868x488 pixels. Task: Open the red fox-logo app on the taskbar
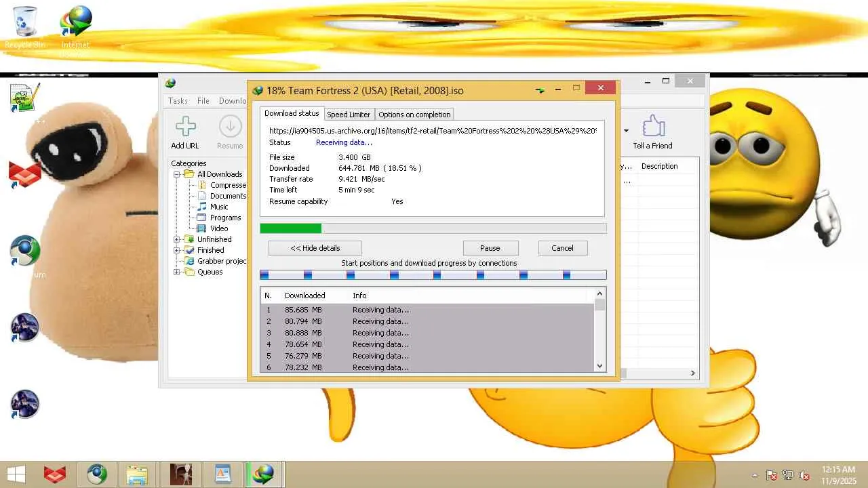coord(55,474)
